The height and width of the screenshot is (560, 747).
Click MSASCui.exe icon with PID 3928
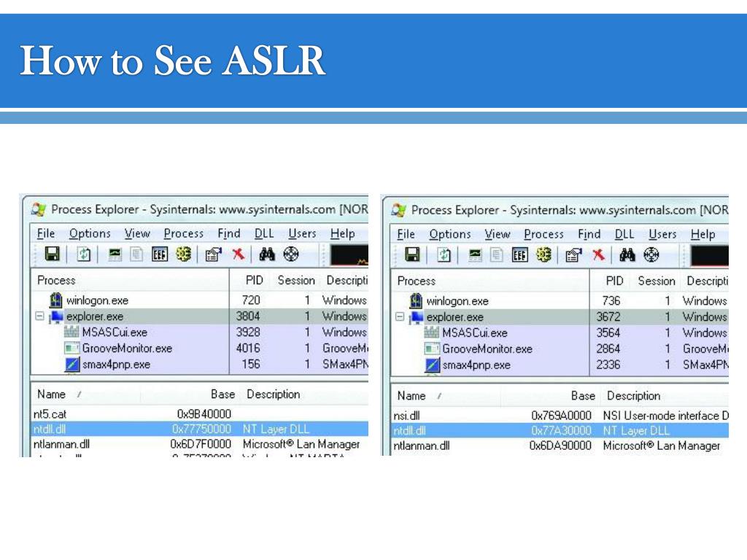(x=71, y=332)
